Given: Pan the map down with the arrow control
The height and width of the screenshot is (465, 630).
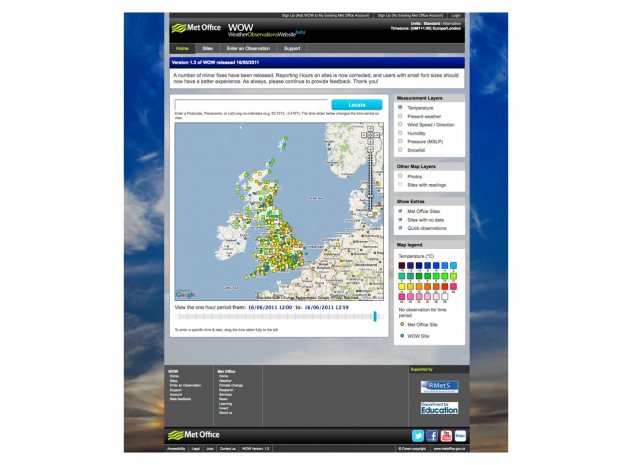Looking at the screenshot, I should [370, 141].
